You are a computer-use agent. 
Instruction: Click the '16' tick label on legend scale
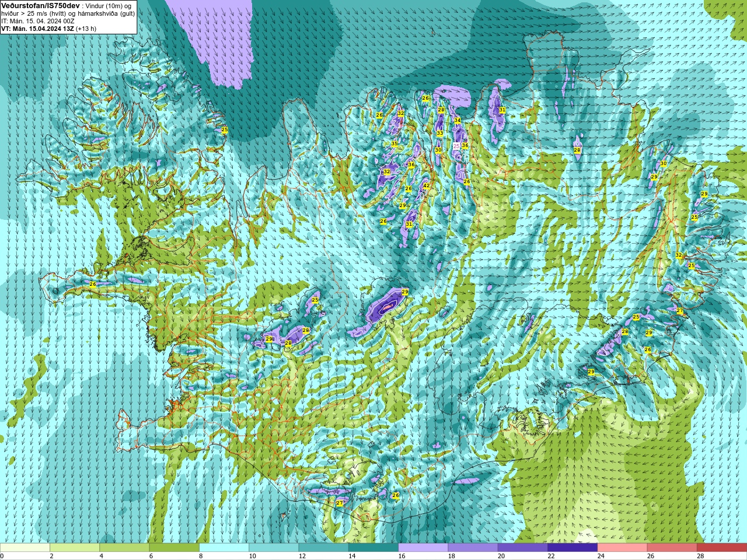[402, 556]
